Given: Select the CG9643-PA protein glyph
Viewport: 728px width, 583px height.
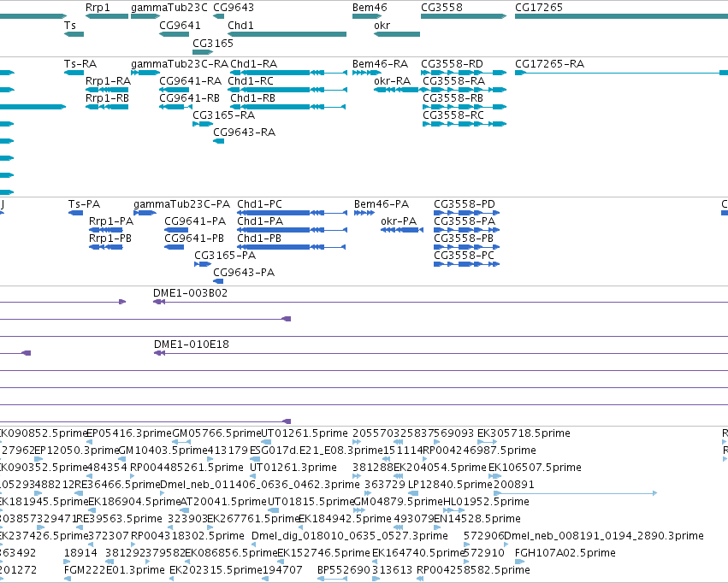Looking at the screenshot, I should tap(218, 281).
